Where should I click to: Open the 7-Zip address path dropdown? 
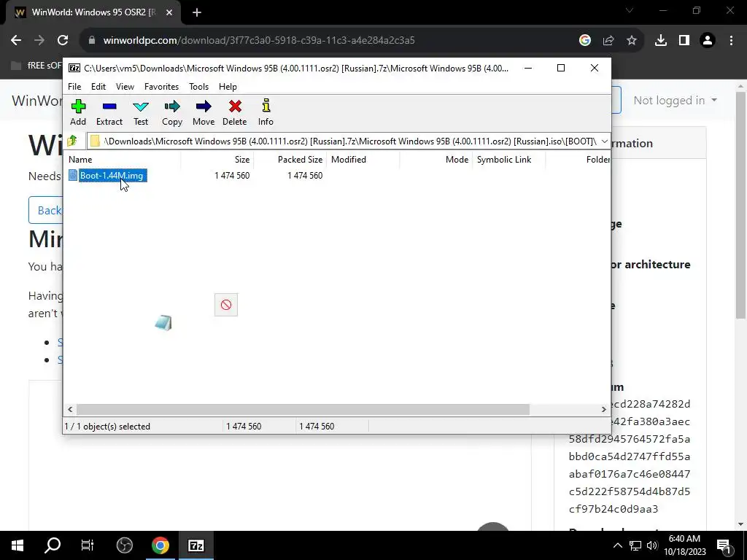604,141
